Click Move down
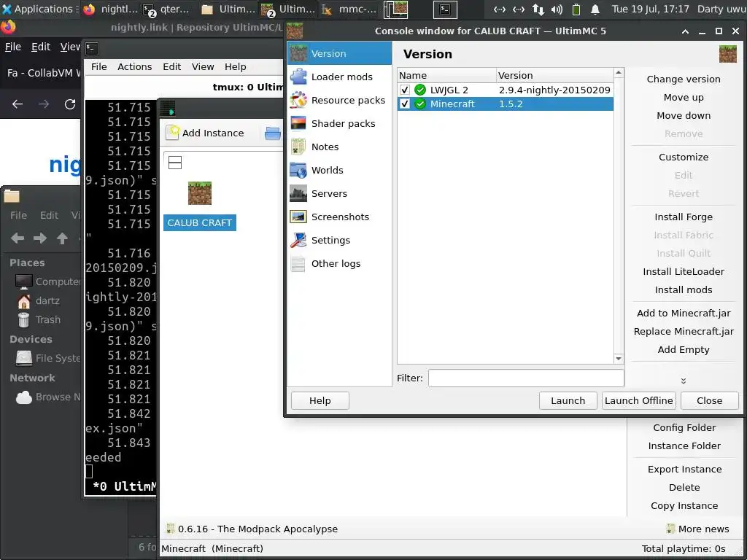 click(684, 115)
